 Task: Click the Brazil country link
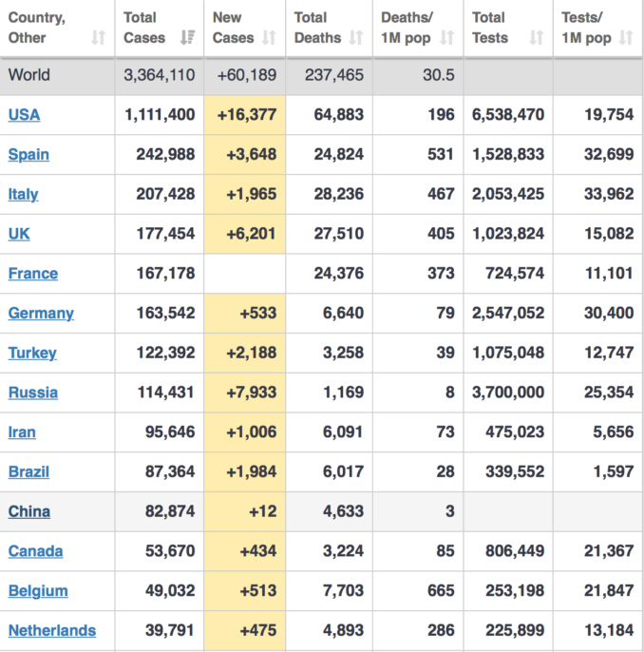point(28,471)
